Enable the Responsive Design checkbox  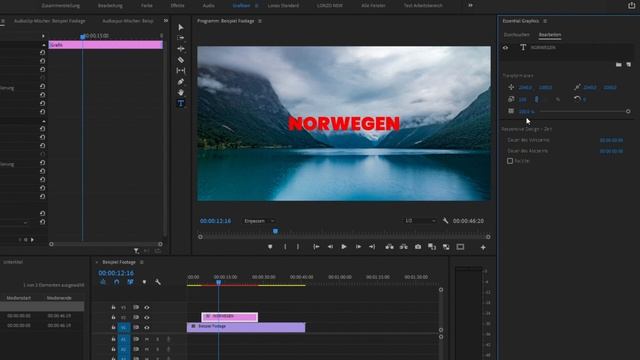510,161
